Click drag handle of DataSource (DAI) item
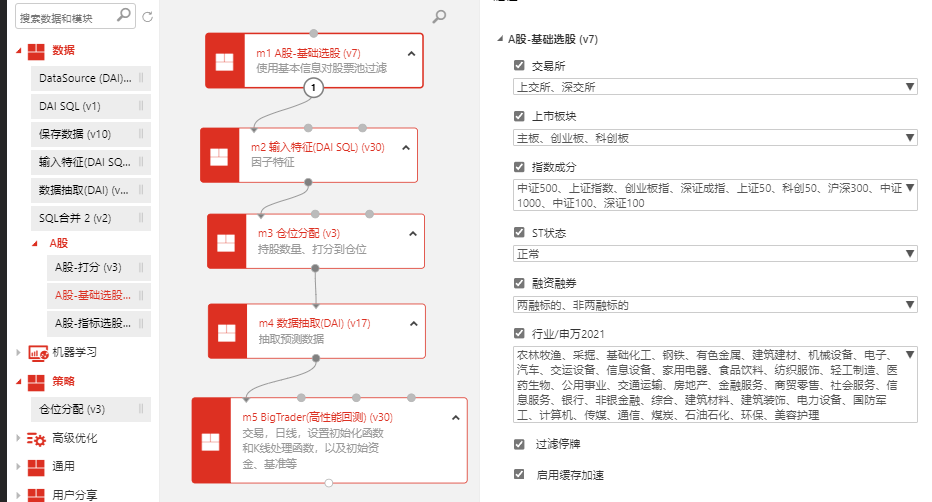This screenshot has height=502, width=932. coord(141,78)
